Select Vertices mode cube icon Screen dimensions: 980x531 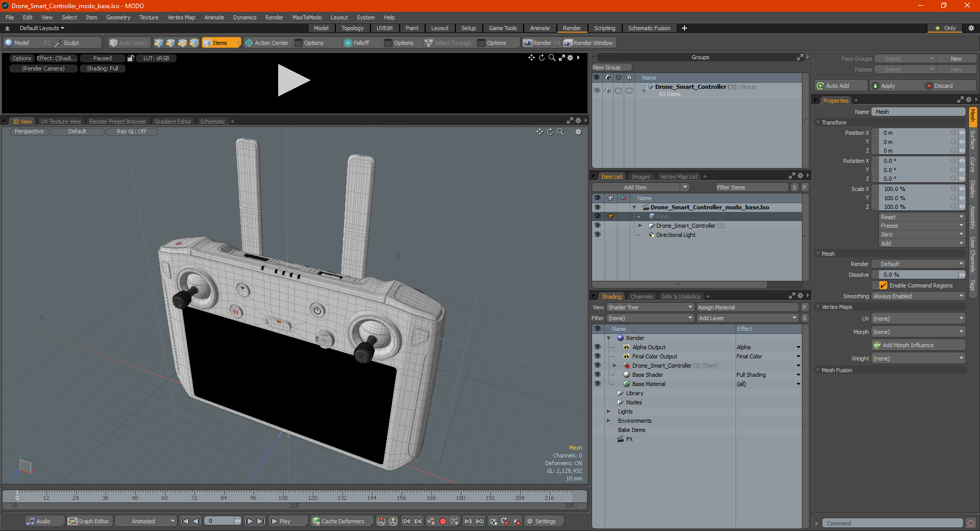tap(159, 43)
